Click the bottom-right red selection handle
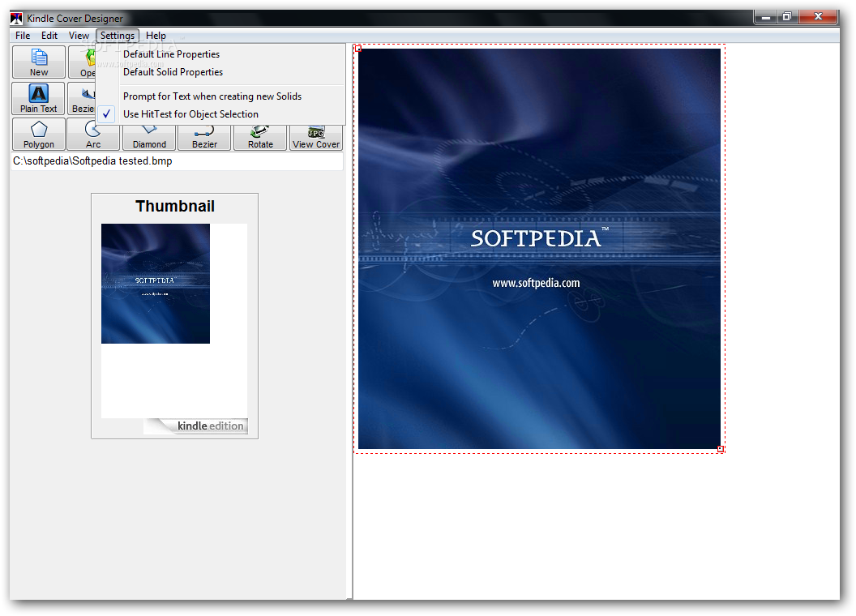This screenshot has height=616, width=856. (721, 449)
